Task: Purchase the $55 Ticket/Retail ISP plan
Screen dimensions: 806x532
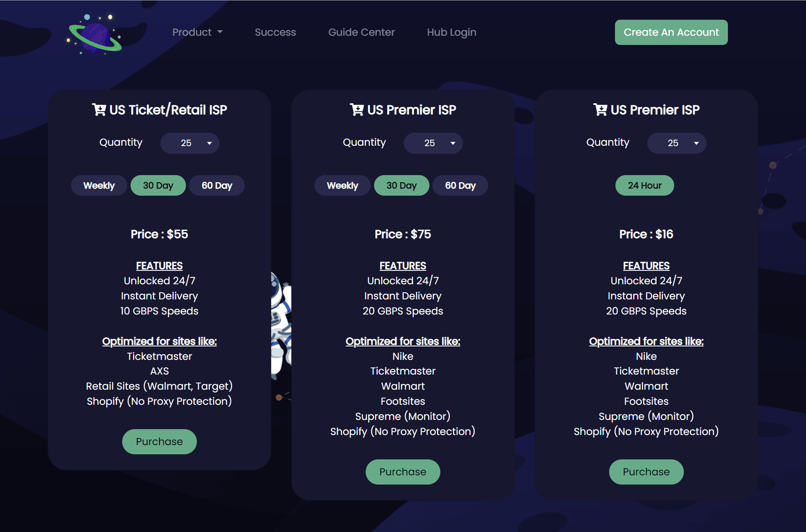Action: pos(160,441)
